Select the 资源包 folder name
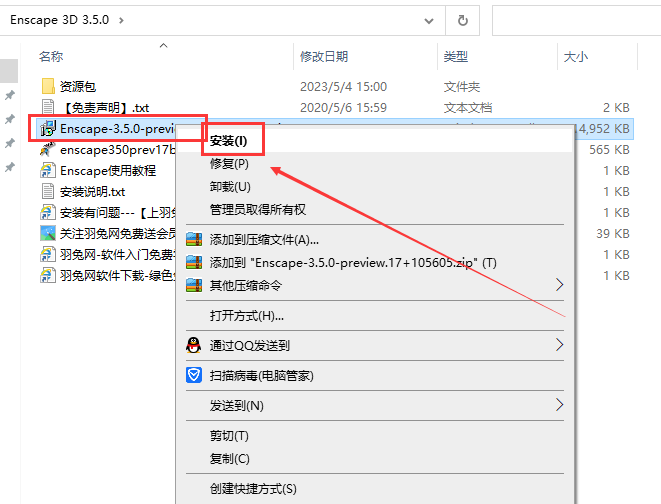The height and width of the screenshot is (504, 661). (78, 86)
